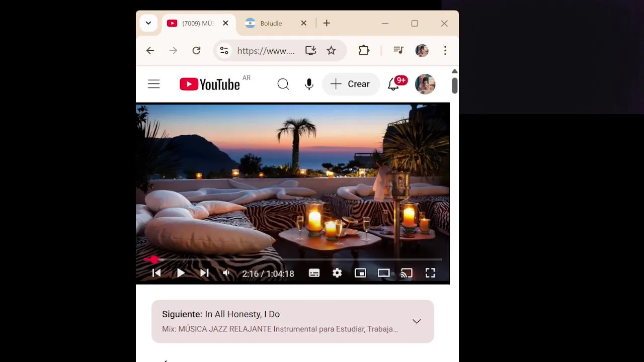Click 'In All Honesty, I Do' next title
Screen dimensions: 644x362
pos(242,314)
